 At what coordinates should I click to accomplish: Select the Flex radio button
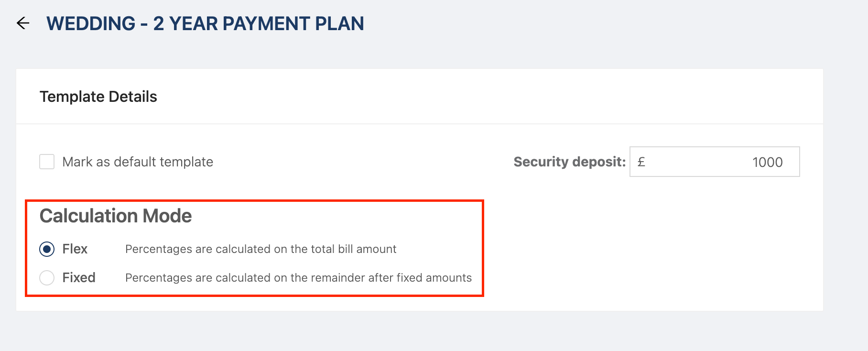tap(47, 249)
